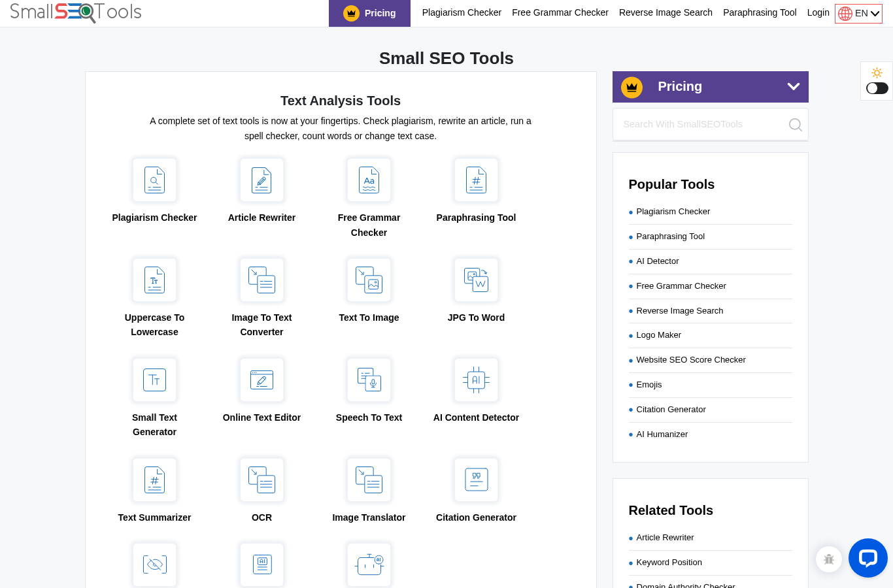Viewport: 893px width, 588px height.
Task: Open the Image Translator tool icon
Action: (x=369, y=480)
